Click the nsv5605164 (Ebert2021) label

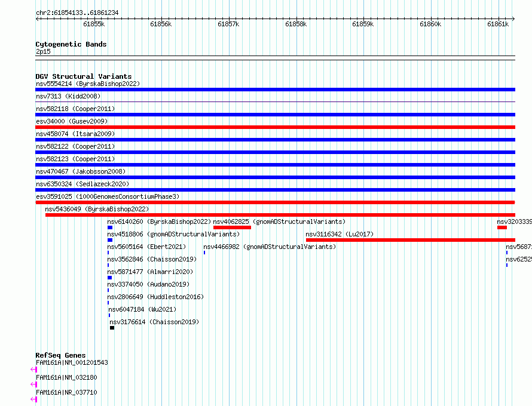[146, 247]
